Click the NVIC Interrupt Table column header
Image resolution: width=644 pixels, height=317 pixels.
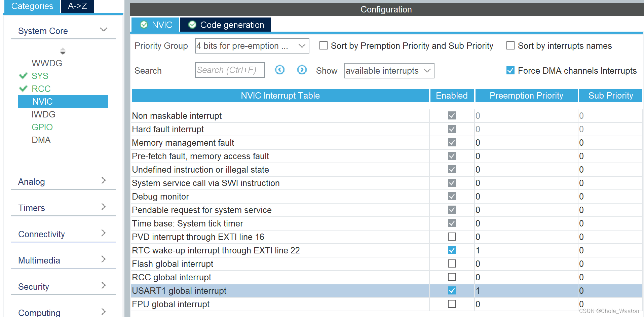click(280, 96)
